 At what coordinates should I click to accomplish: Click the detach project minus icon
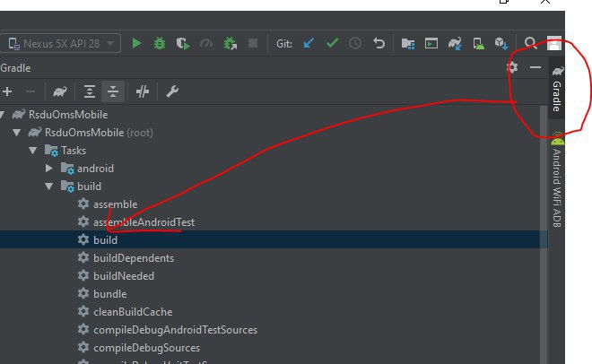click(30, 91)
